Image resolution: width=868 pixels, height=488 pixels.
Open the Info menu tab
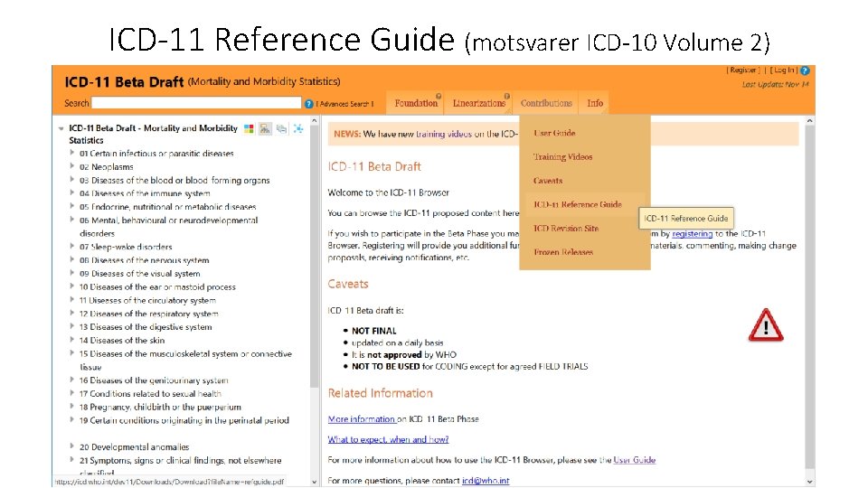click(595, 103)
